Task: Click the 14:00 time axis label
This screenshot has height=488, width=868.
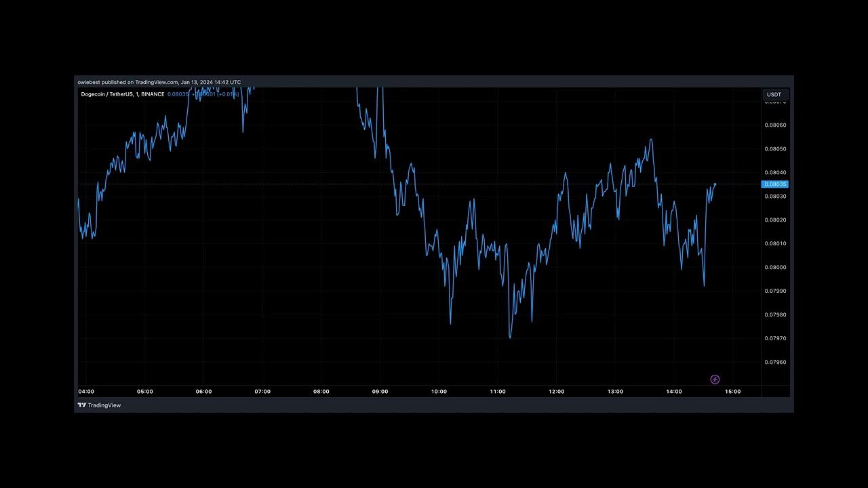Action: tap(674, 391)
